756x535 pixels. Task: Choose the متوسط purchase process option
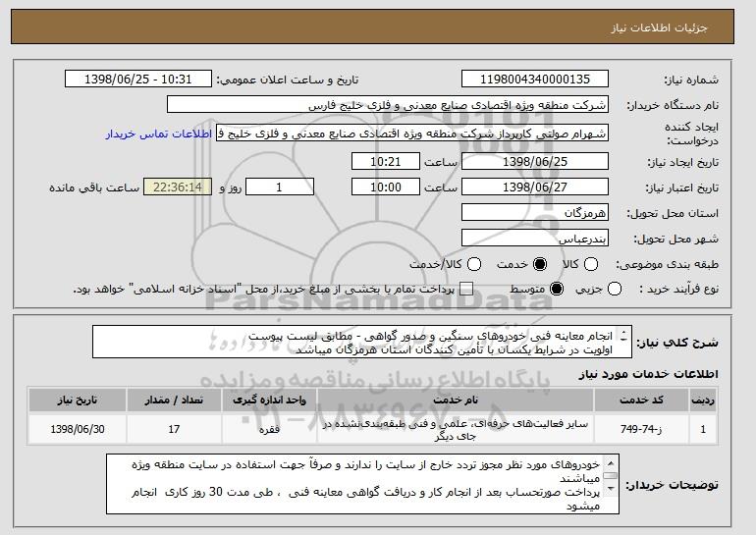click(557, 290)
